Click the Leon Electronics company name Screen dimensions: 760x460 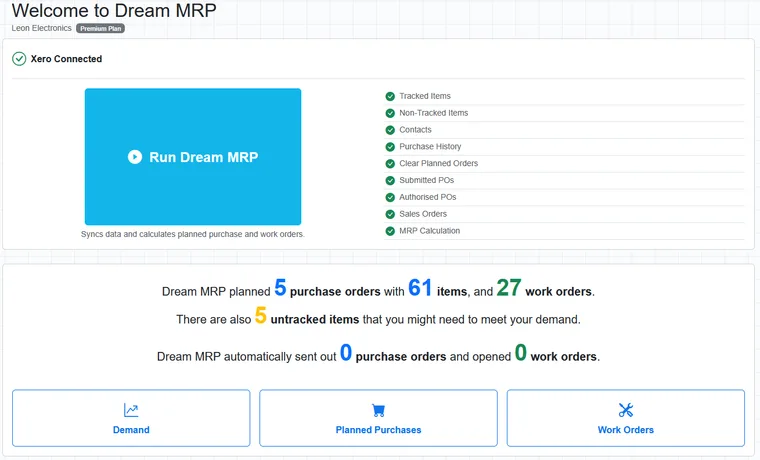[42, 28]
